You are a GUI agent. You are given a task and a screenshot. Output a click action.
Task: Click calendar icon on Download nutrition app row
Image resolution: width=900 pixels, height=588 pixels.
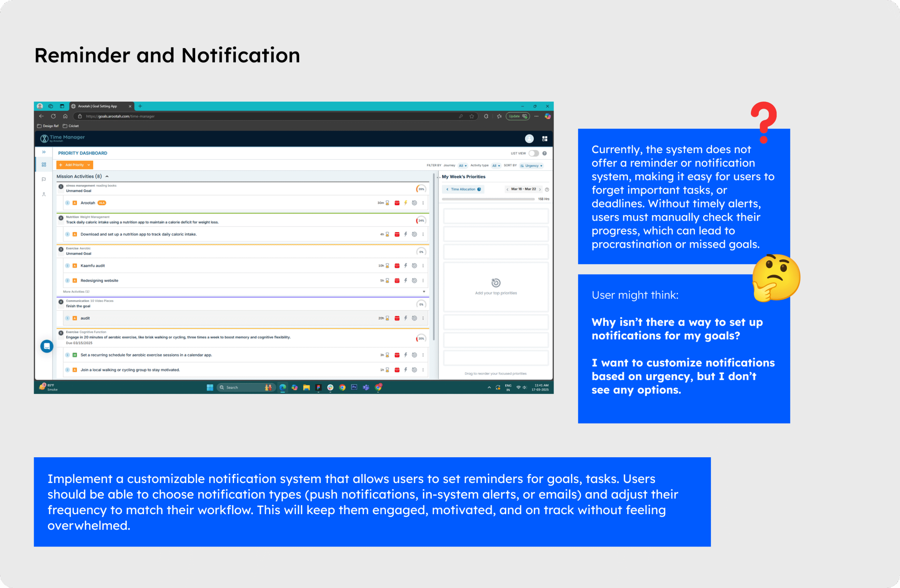tap(397, 234)
